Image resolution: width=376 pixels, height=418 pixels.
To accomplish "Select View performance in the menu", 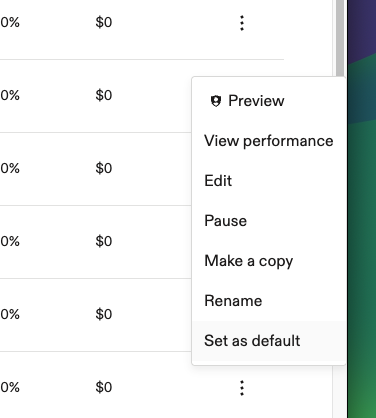I will click(269, 141).
